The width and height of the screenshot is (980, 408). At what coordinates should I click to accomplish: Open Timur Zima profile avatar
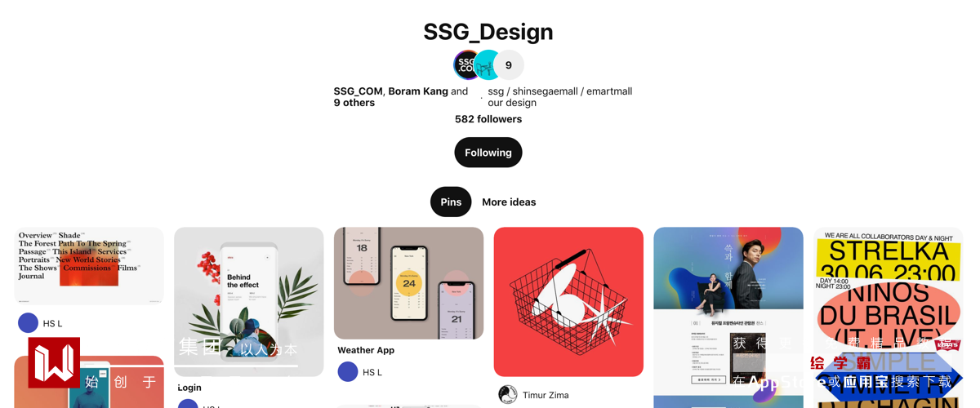pyautogui.click(x=508, y=395)
